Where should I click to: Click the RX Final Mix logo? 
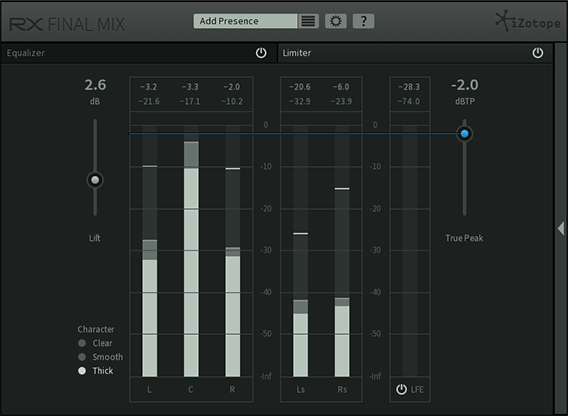[67, 25]
